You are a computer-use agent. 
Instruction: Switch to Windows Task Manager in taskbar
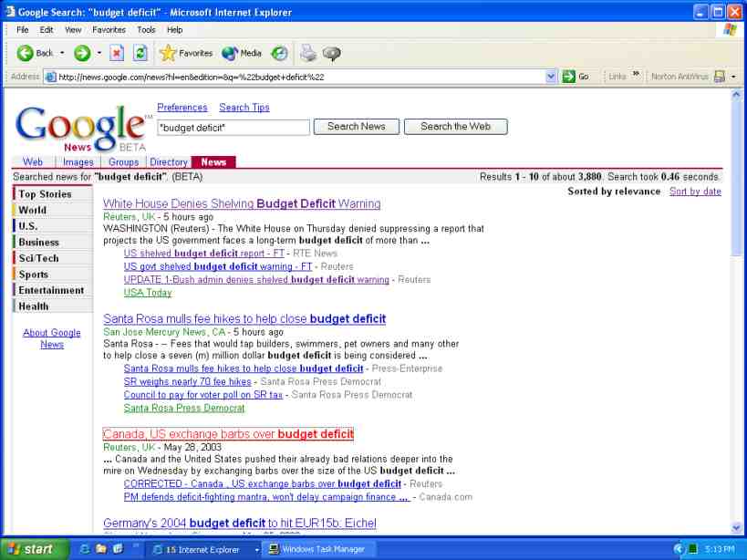(316, 549)
